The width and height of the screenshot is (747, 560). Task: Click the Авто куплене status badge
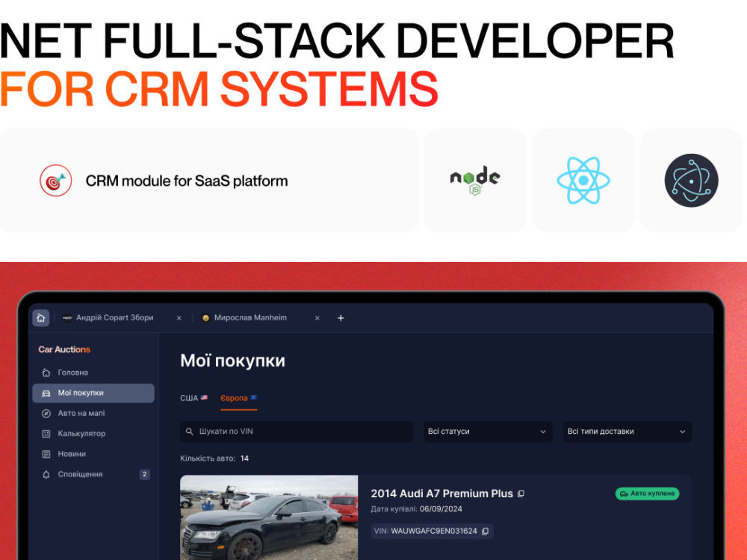648,494
